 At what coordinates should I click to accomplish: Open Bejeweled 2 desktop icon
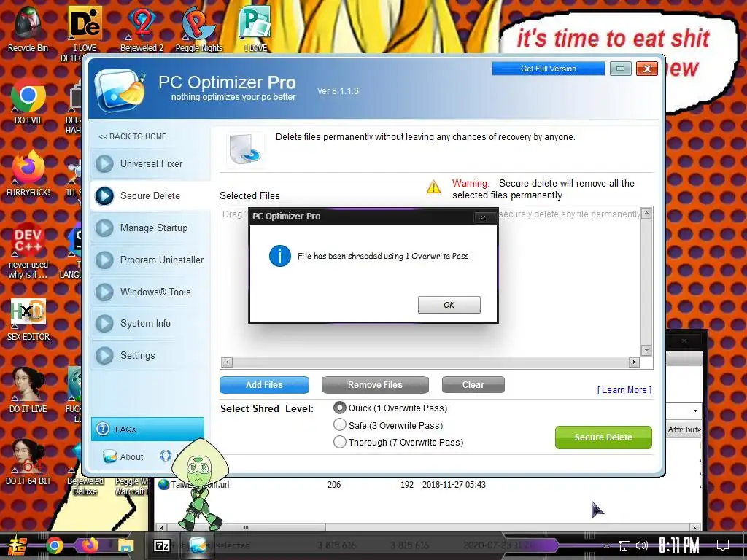pos(142,28)
